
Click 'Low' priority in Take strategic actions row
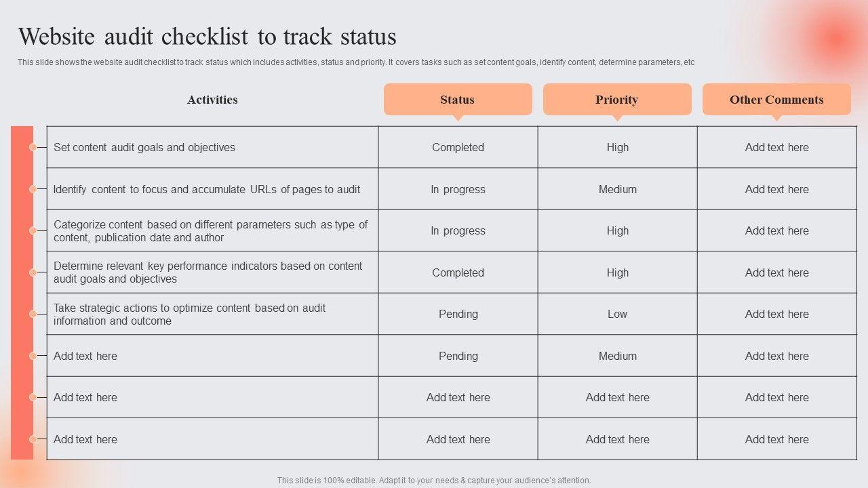(617, 314)
